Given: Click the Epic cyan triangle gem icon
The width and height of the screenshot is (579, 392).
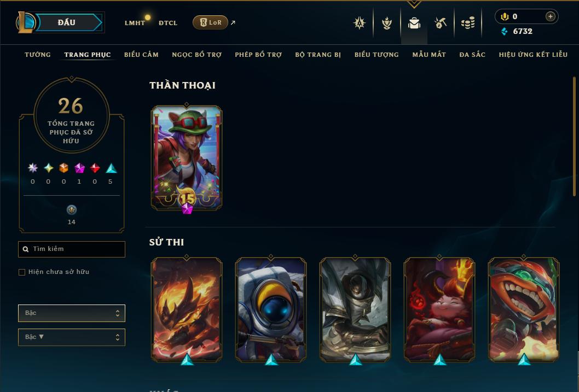Looking at the screenshot, I should click(111, 168).
